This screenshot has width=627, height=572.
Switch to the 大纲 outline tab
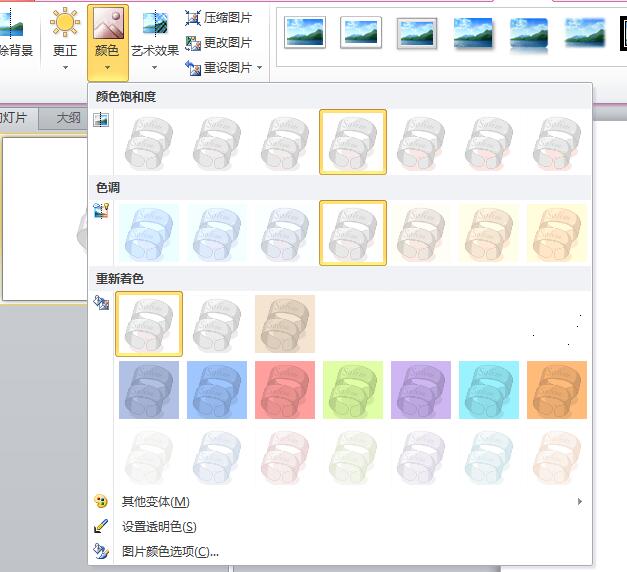click(x=68, y=118)
